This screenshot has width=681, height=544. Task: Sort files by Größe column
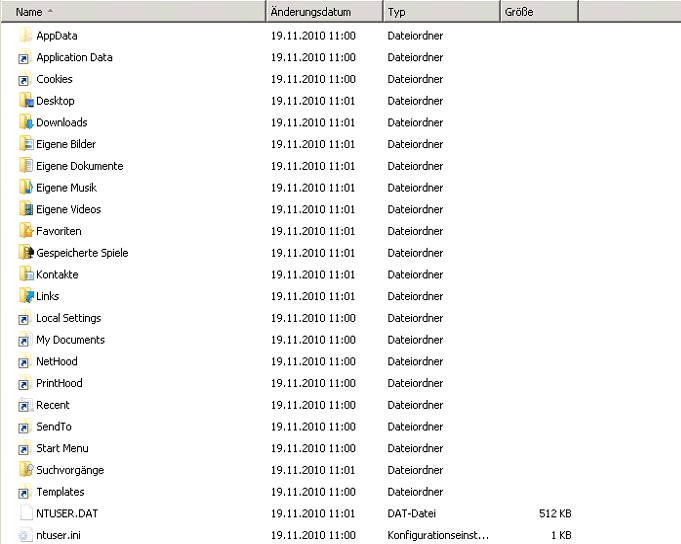[x=519, y=12]
